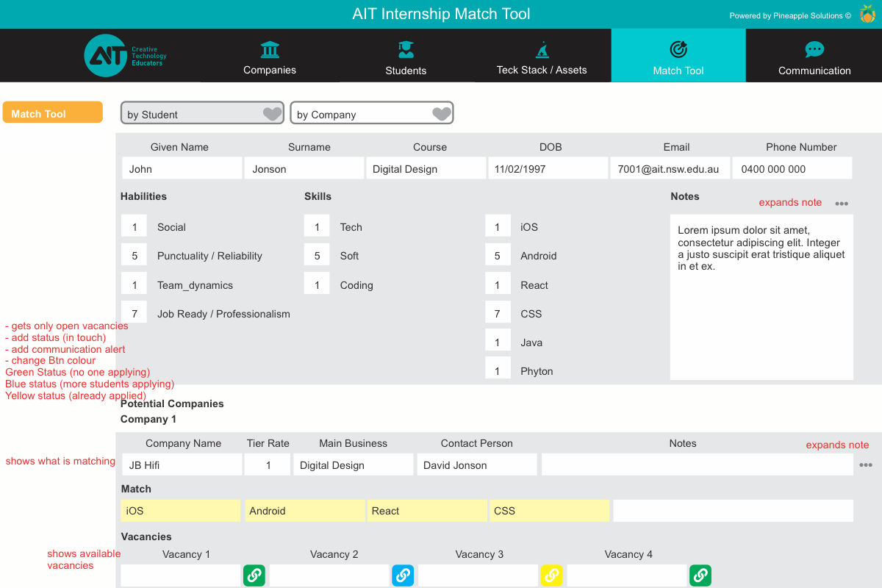This screenshot has height=588, width=882.
Task: Expand the student Notes via three dots
Action: (842, 204)
